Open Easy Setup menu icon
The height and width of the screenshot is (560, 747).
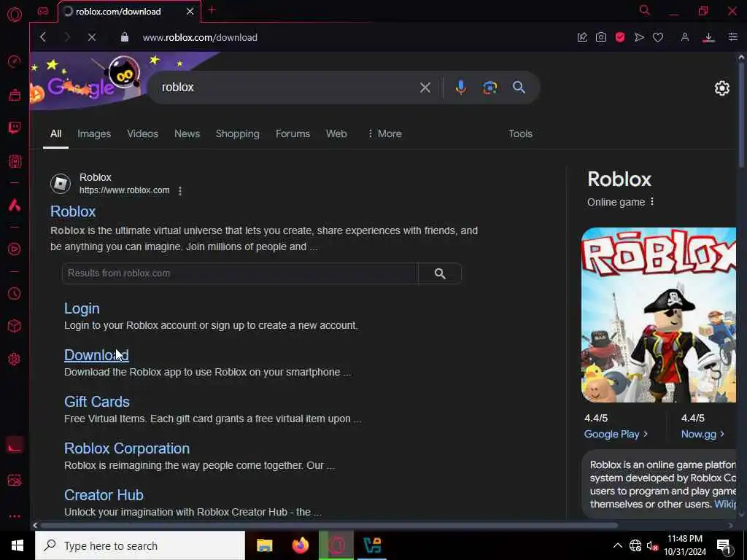732,37
